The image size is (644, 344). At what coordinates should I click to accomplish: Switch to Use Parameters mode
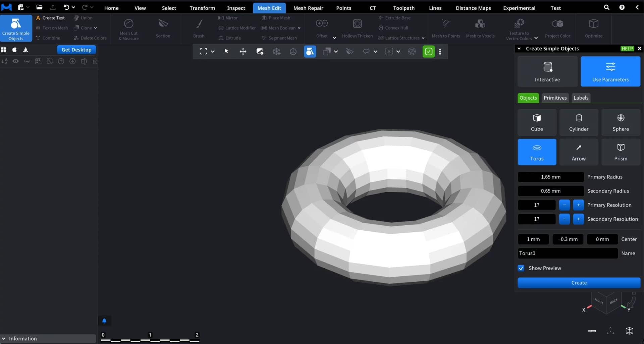pos(610,71)
